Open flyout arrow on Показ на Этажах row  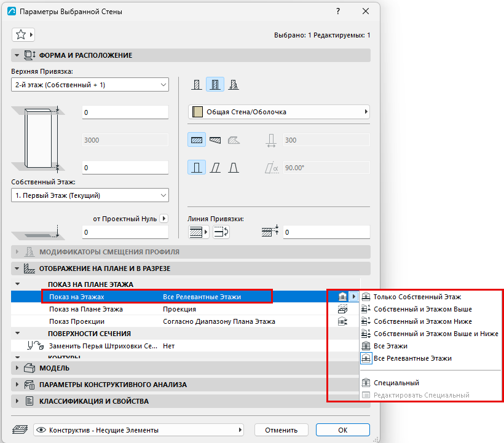tap(353, 296)
